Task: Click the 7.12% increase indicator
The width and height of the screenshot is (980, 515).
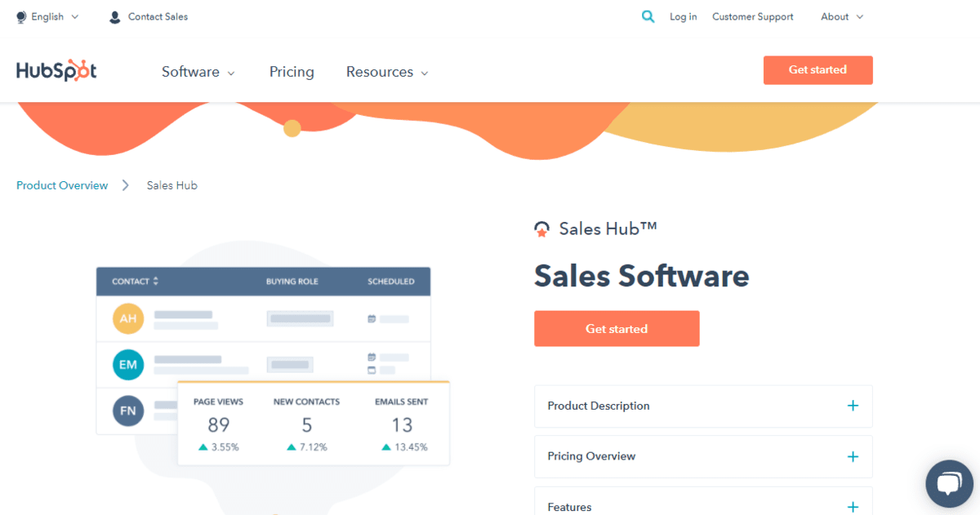Action: click(x=307, y=447)
